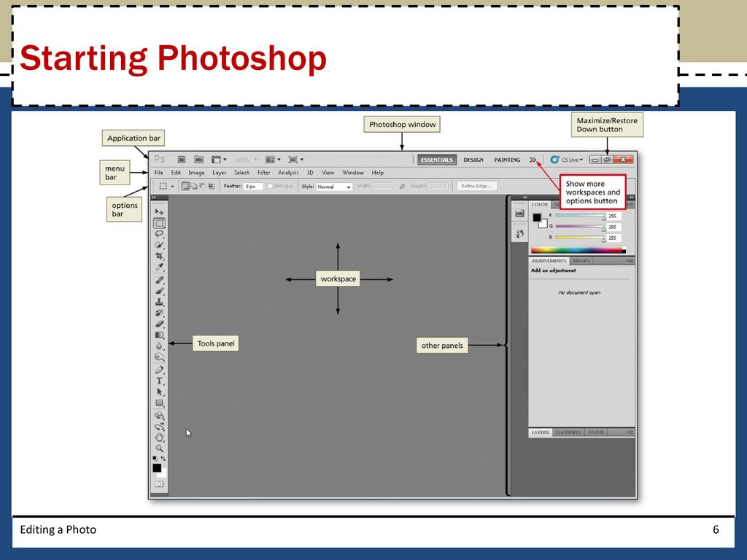
Task: Switch to the Channels tab
Action: point(568,432)
